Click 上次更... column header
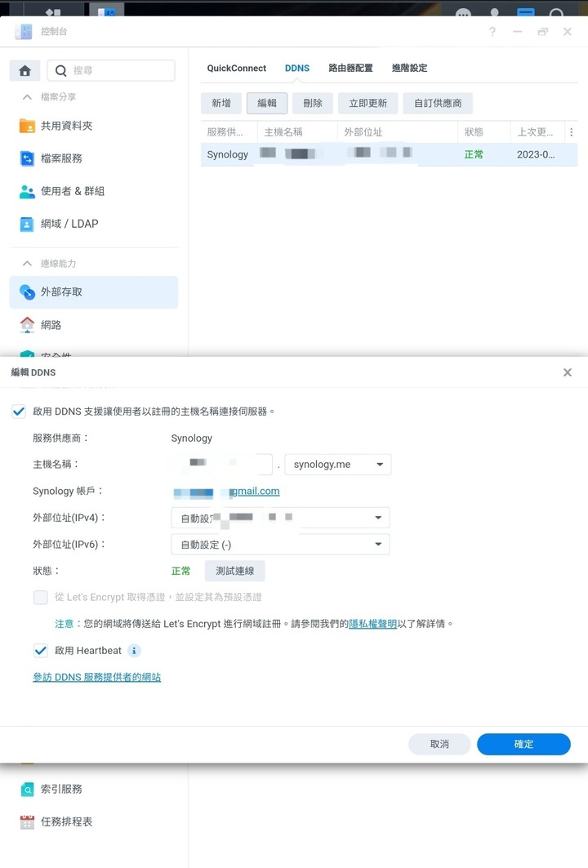Viewport: 588px width, 868px height. (537, 131)
